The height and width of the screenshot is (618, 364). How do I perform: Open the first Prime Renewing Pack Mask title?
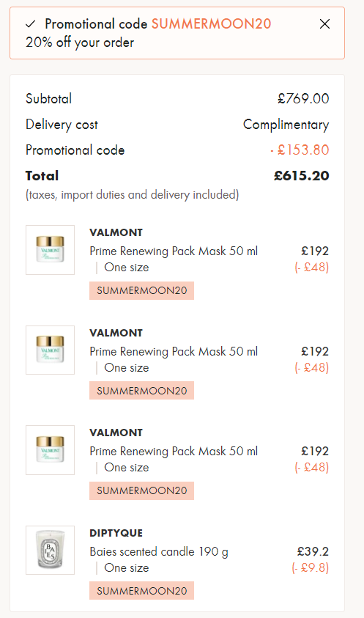174,251
